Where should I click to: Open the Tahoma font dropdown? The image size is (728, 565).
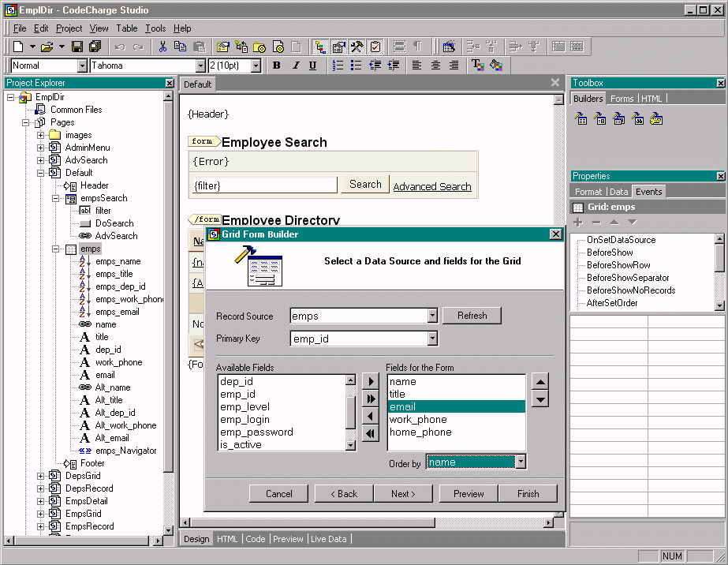point(200,65)
